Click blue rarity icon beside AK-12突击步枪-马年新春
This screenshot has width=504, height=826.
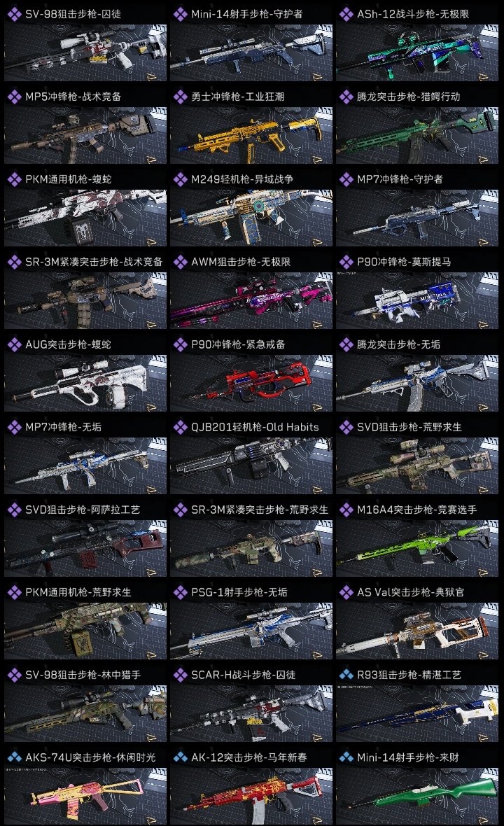point(180,757)
